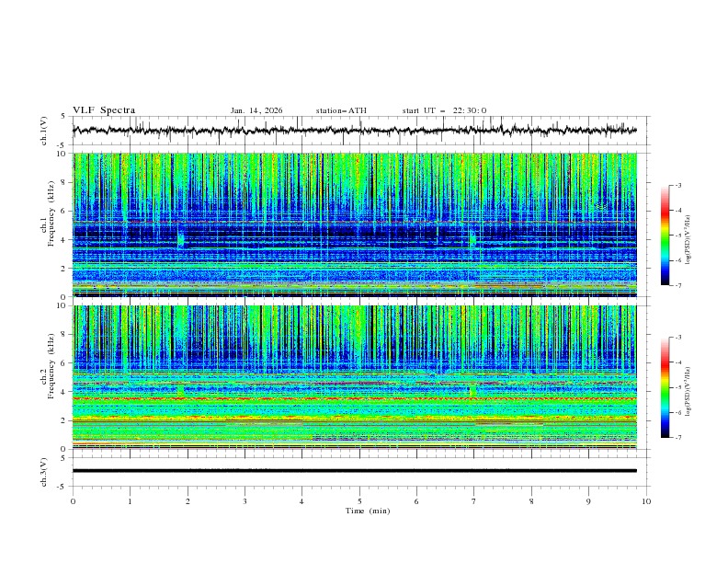
Task: Click the ch.1 signal burst near 1.9 minutes
Action: click(x=180, y=239)
